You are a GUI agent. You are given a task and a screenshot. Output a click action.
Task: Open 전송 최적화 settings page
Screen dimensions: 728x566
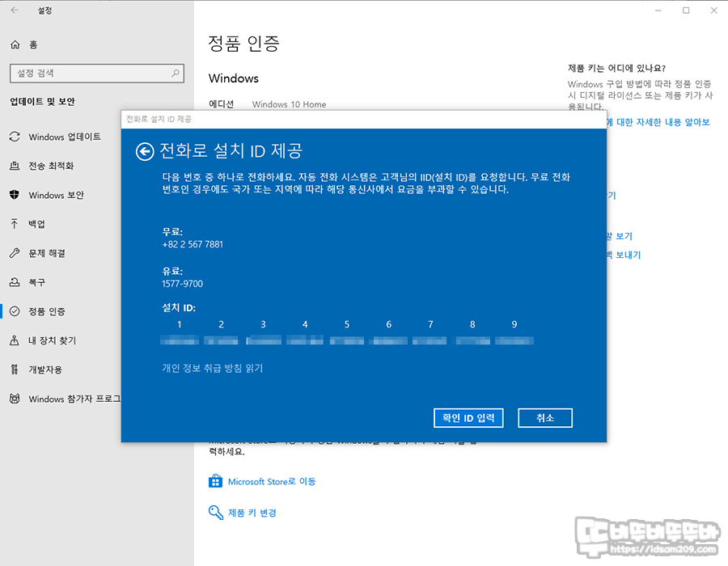51,166
